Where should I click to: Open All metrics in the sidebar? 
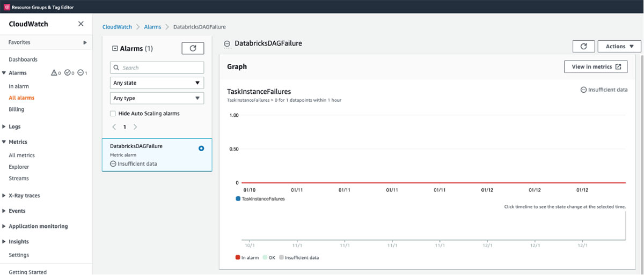click(21, 155)
